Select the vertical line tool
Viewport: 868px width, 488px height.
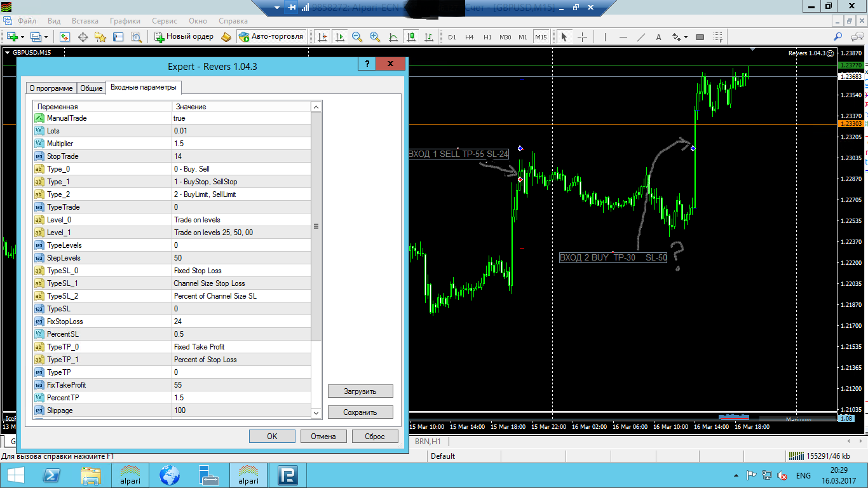pos(605,37)
